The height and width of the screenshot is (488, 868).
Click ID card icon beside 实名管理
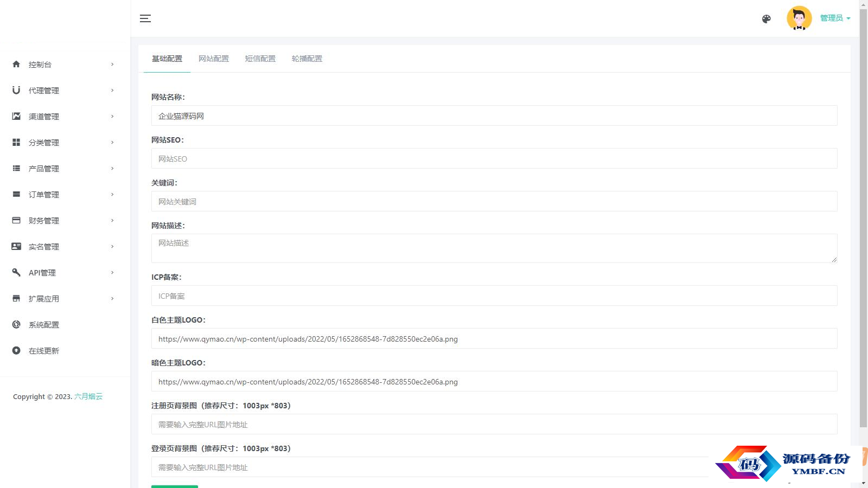pyautogui.click(x=16, y=246)
